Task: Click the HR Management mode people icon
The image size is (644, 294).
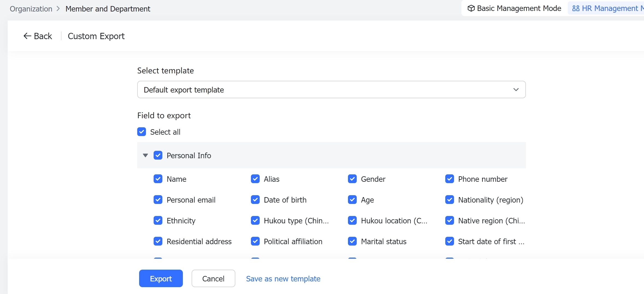Action: (x=576, y=8)
